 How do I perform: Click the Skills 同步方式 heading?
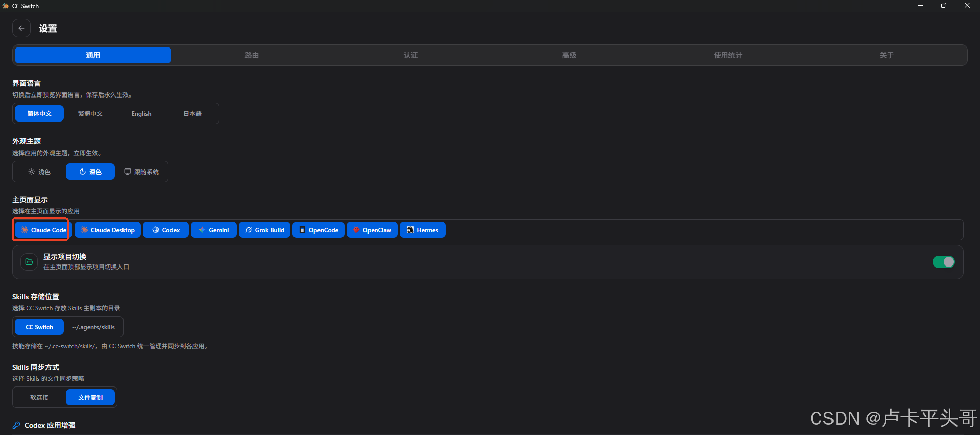pos(36,367)
